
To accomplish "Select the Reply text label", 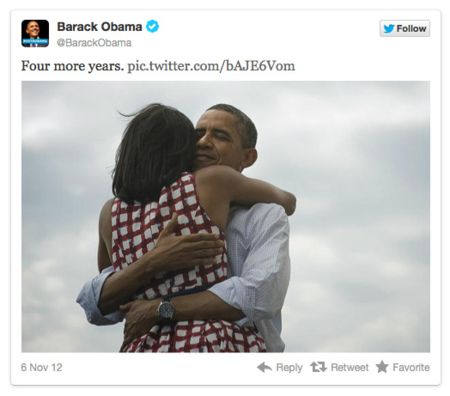I will (289, 367).
